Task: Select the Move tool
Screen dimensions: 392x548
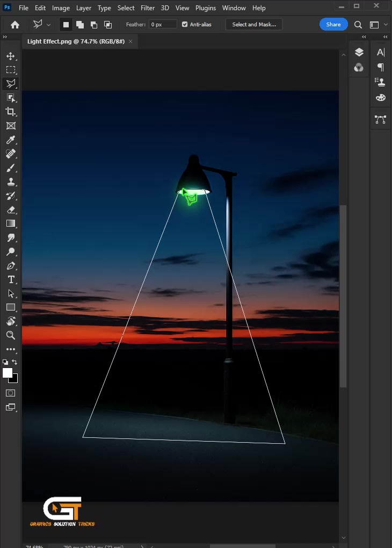Action: (x=11, y=56)
